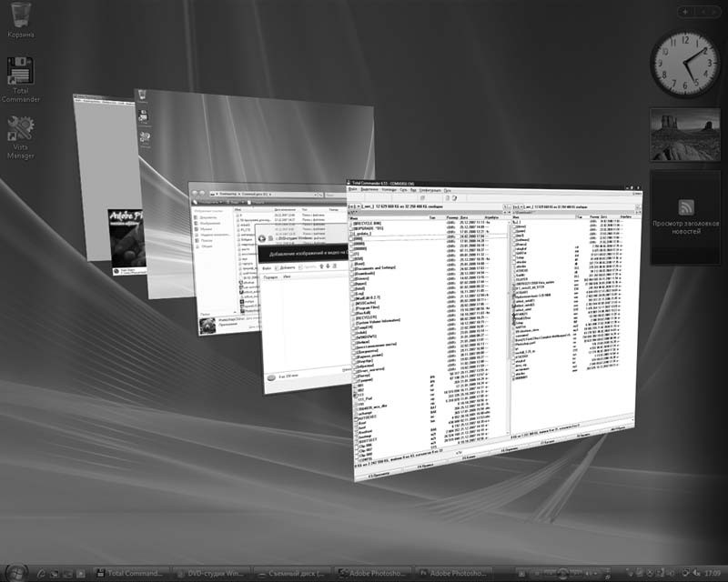Open right panel drive dropdown in Total Commander
Image resolution: width=728 pixels, height=582 pixels.
(x=517, y=208)
